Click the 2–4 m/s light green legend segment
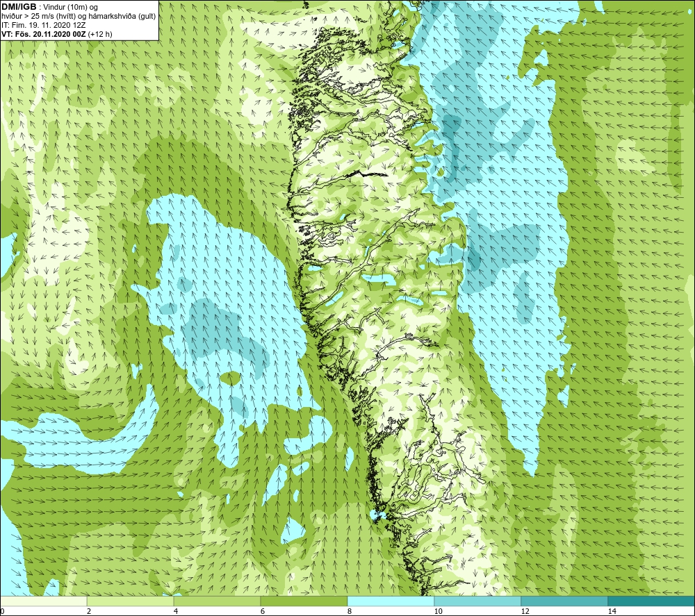The height and width of the screenshot is (616, 695). point(131,601)
